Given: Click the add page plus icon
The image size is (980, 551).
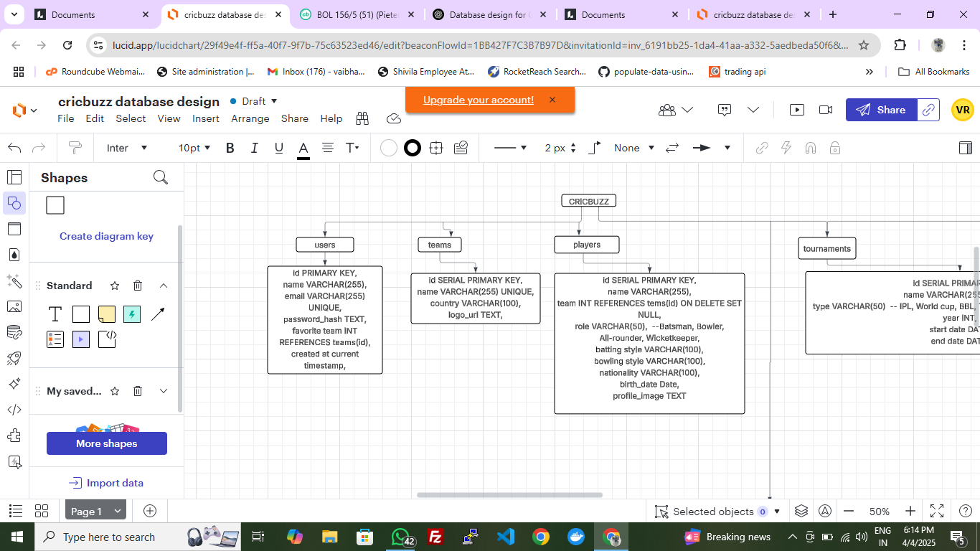Looking at the screenshot, I should pyautogui.click(x=150, y=511).
